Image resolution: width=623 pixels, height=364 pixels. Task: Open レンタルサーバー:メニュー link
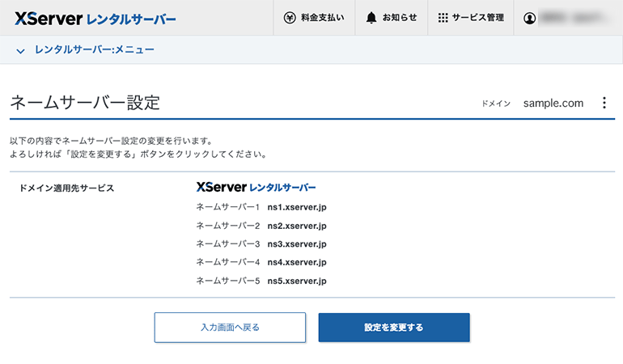pos(95,49)
